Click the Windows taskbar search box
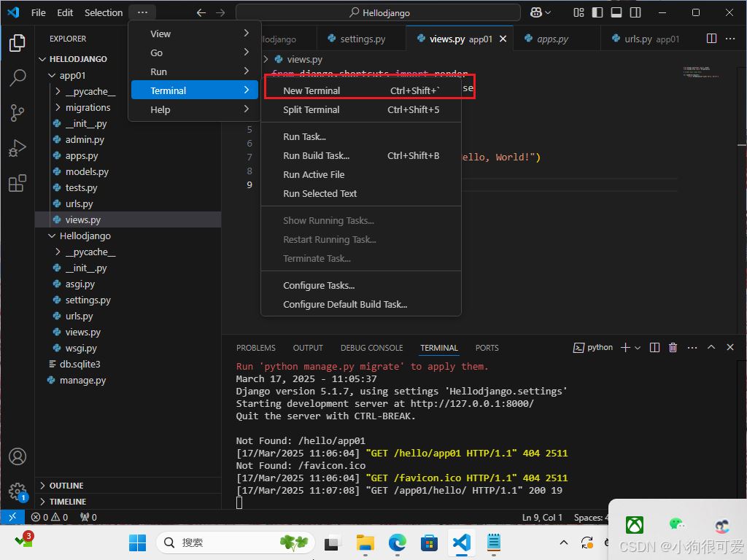 click(236, 542)
